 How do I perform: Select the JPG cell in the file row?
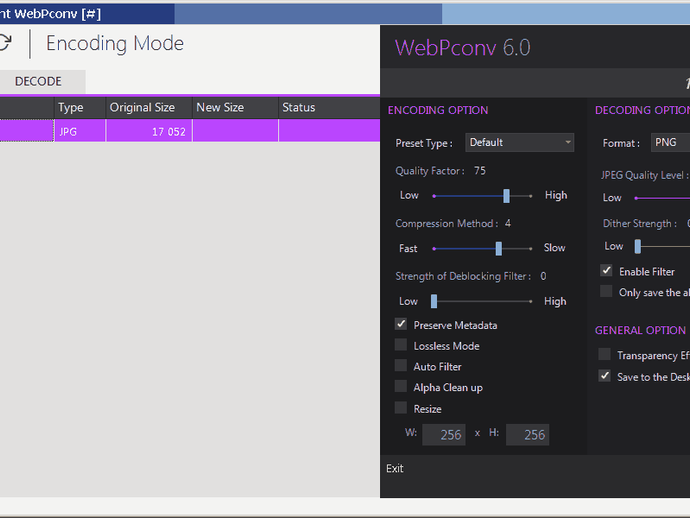tap(80, 131)
